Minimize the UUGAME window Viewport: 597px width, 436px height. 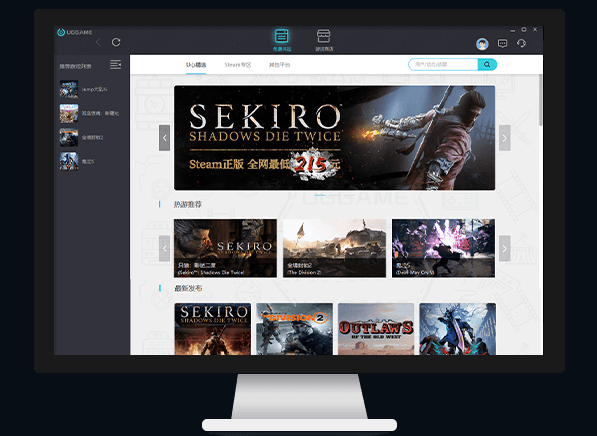coord(512,30)
